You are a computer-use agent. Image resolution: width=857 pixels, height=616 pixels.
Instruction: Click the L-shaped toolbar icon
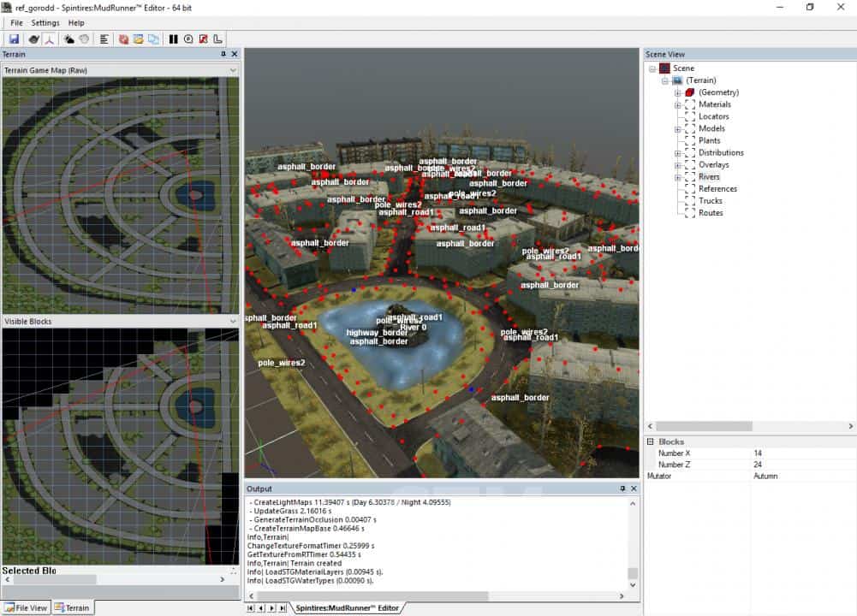pos(217,39)
